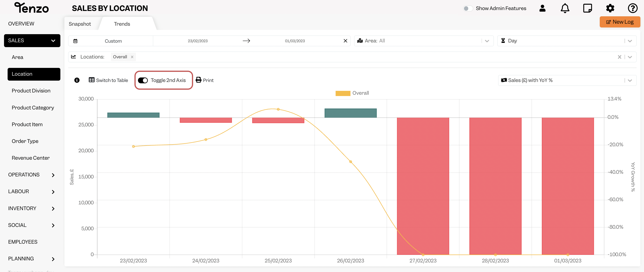Remove the Overall location tag
Viewport: 644px width, 272px height.
pyautogui.click(x=132, y=57)
